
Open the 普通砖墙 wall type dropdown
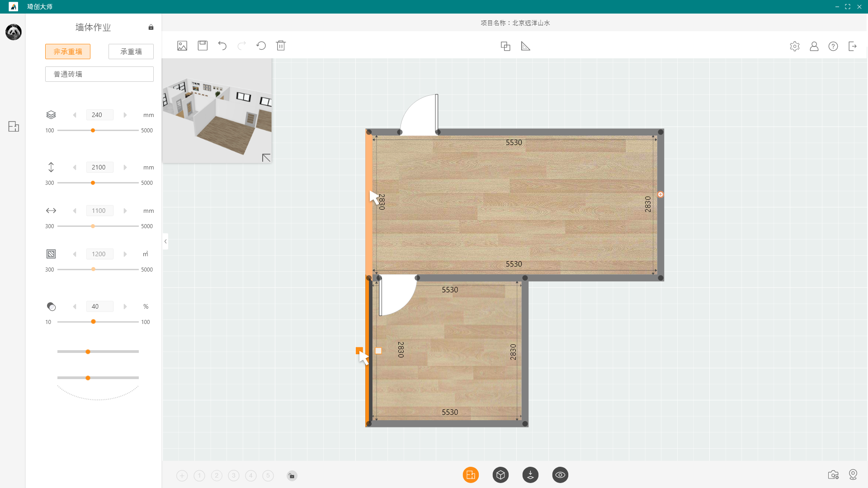[x=99, y=74]
